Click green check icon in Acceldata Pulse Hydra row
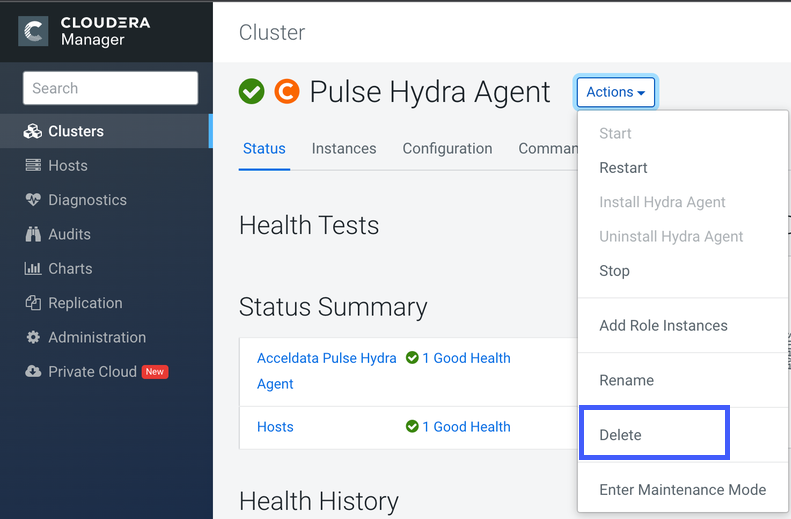 click(x=412, y=358)
